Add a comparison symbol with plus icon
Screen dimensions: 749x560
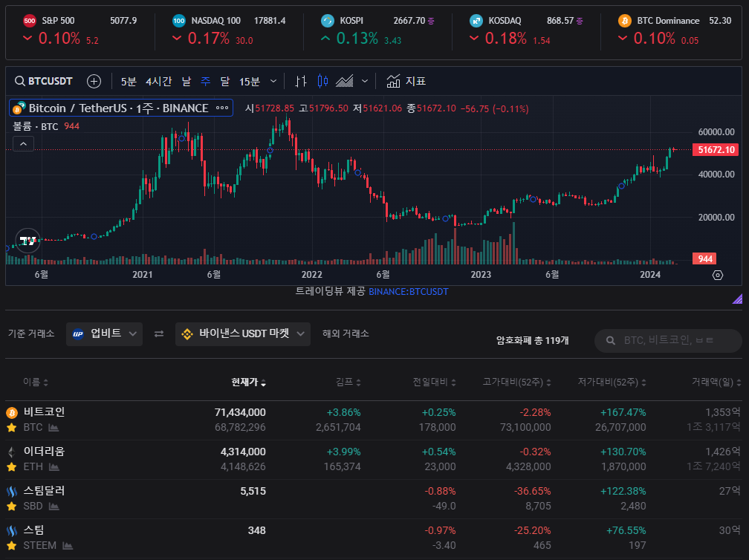point(94,81)
